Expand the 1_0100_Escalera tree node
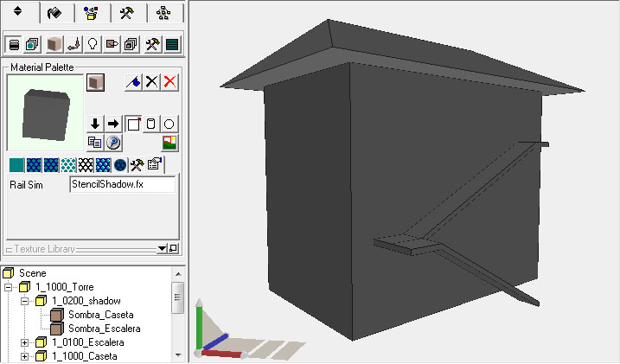The height and width of the screenshot is (364, 620). tap(27, 342)
